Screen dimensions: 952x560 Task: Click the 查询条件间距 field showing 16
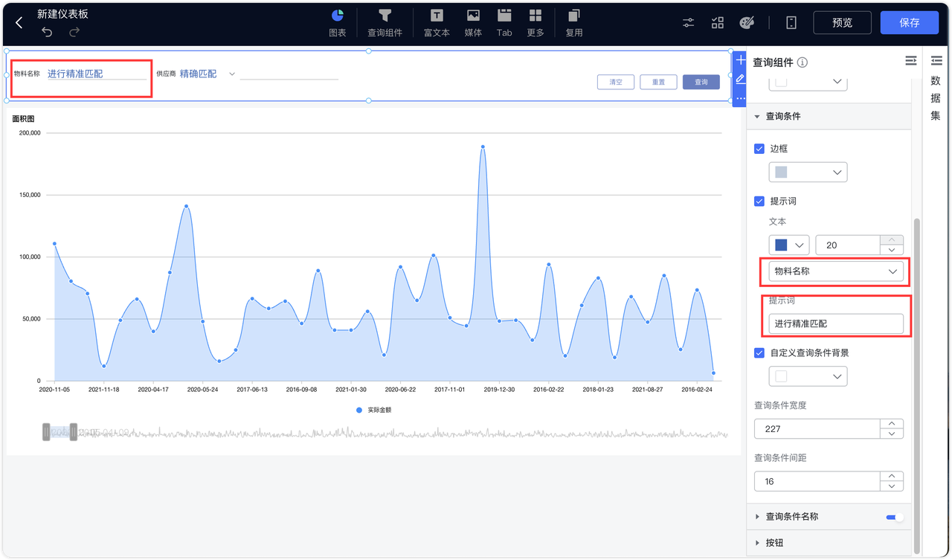817,481
